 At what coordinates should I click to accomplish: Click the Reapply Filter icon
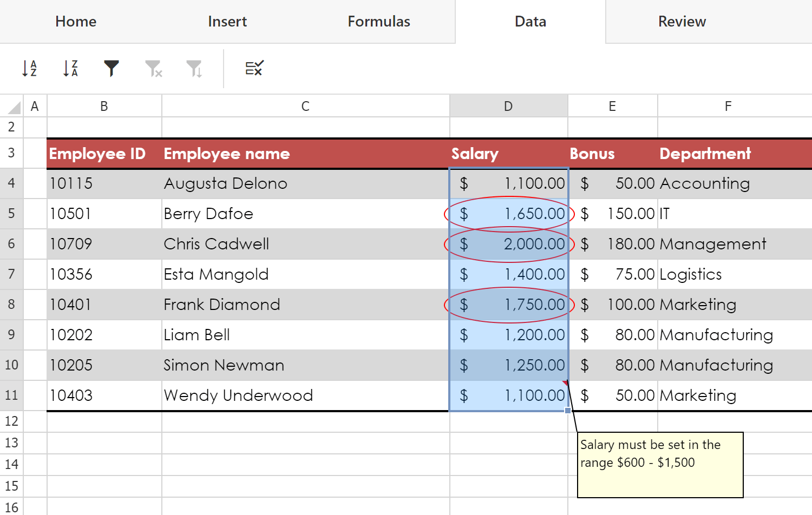(194, 68)
